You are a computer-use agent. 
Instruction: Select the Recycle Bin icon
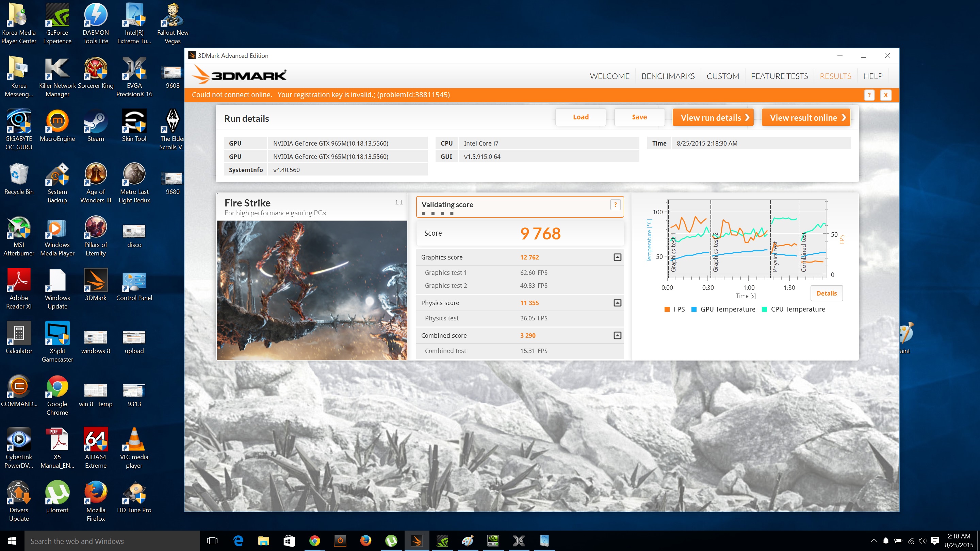click(19, 179)
